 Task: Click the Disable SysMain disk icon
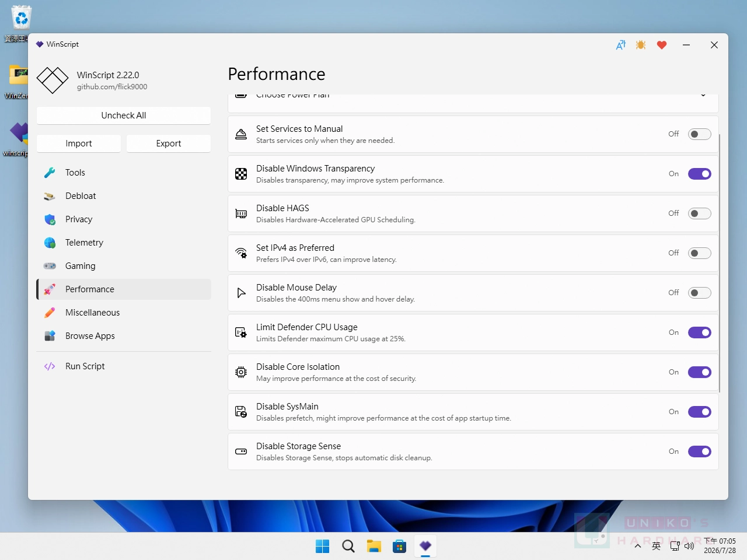tap(241, 412)
